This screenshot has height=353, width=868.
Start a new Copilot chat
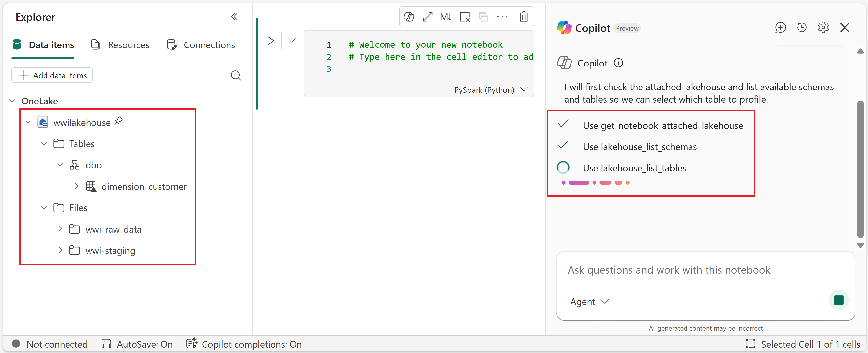point(780,28)
